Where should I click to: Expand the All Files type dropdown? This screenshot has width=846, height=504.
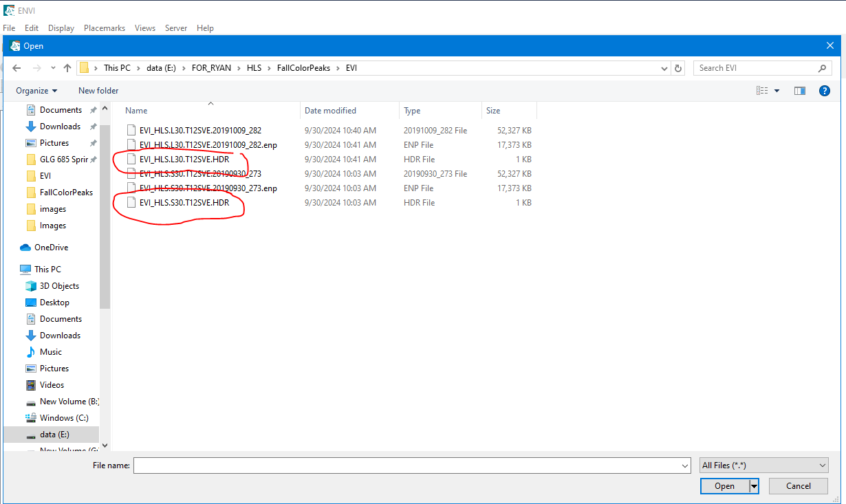pos(763,465)
